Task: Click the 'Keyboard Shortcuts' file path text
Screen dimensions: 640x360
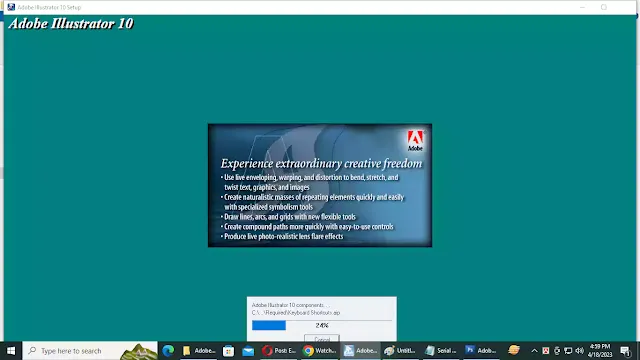Action: (x=296, y=313)
